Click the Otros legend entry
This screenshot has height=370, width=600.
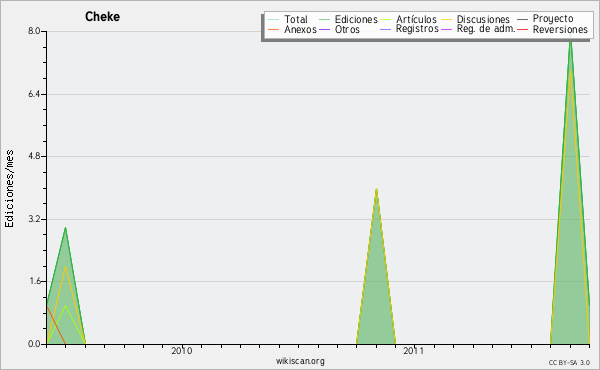339,29
